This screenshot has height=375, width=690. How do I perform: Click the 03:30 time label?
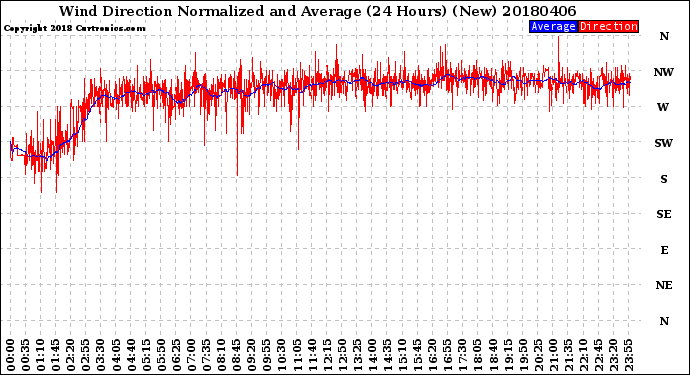tap(101, 355)
